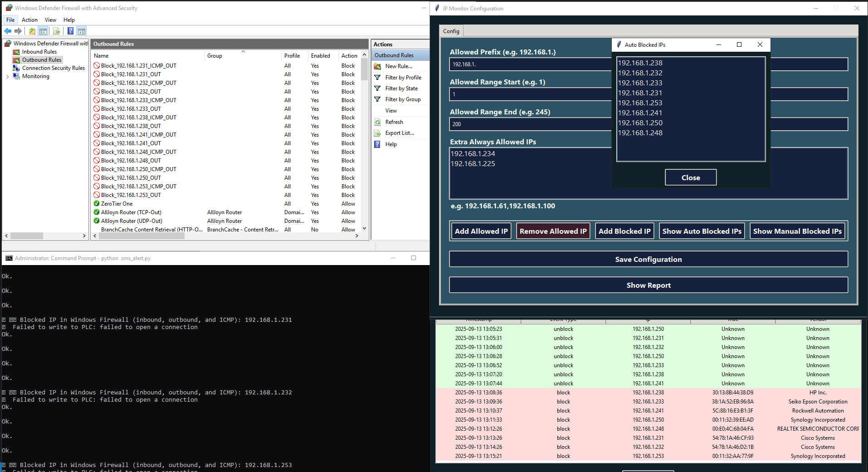Toggle Show/Hide Action Pane toolbar icon

pos(82,31)
